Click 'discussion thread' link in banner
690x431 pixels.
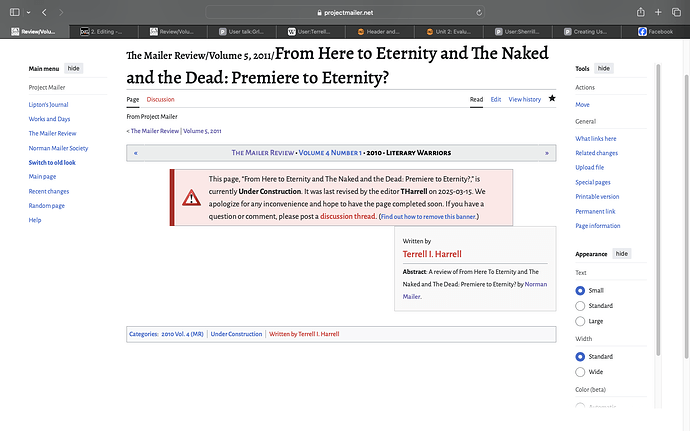(348, 216)
